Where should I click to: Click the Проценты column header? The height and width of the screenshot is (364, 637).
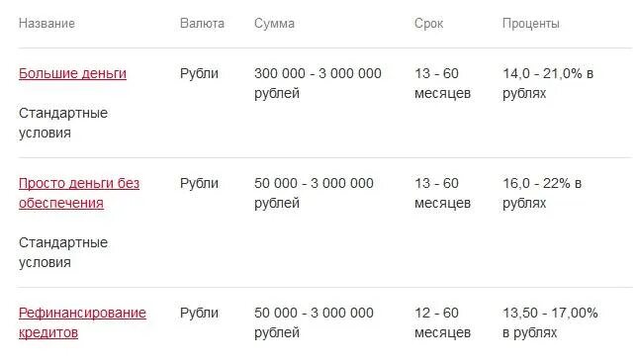(530, 23)
